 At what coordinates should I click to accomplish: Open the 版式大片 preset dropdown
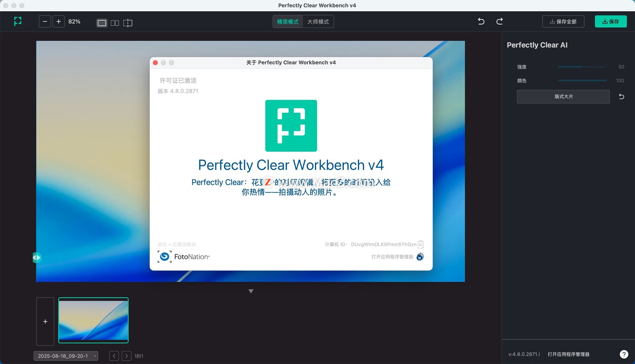point(563,97)
